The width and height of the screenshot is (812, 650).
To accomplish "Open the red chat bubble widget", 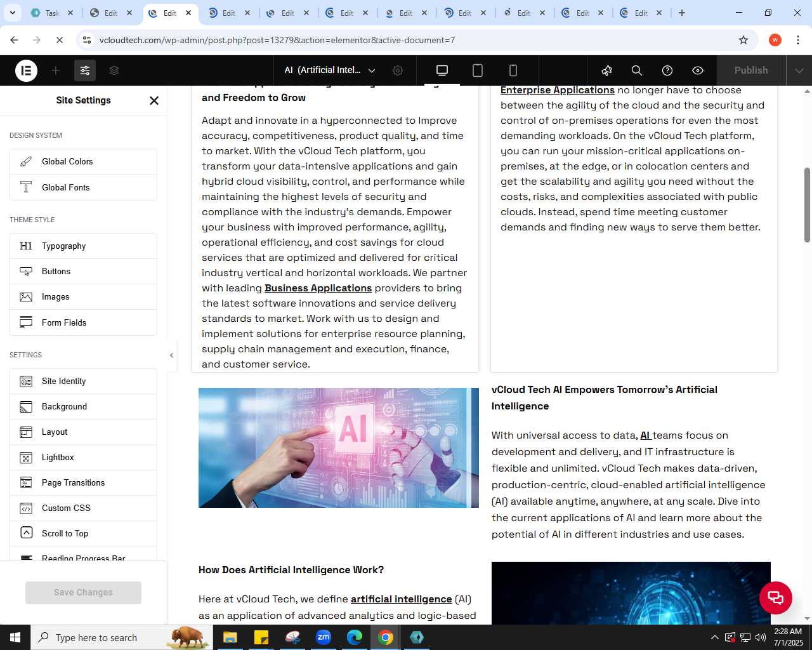I will pyautogui.click(x=776, y=597).
